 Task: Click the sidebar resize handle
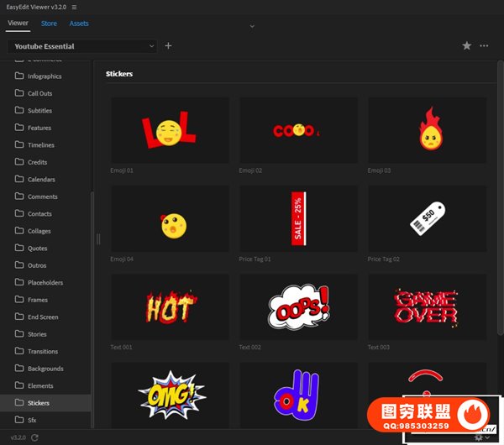[98, 239]
